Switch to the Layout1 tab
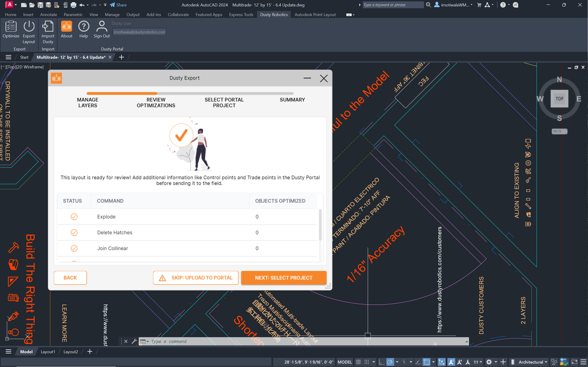Screen dimensions: 588x367 pos(48,352)
